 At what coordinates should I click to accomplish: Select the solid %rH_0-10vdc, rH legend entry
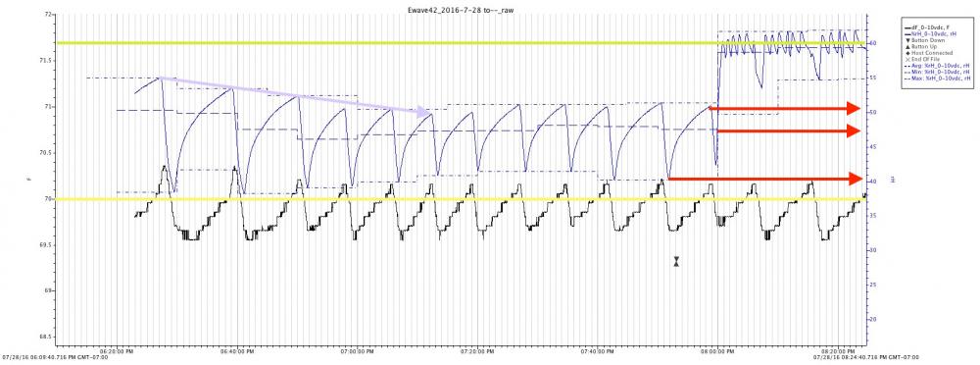(x=931, y=33)
